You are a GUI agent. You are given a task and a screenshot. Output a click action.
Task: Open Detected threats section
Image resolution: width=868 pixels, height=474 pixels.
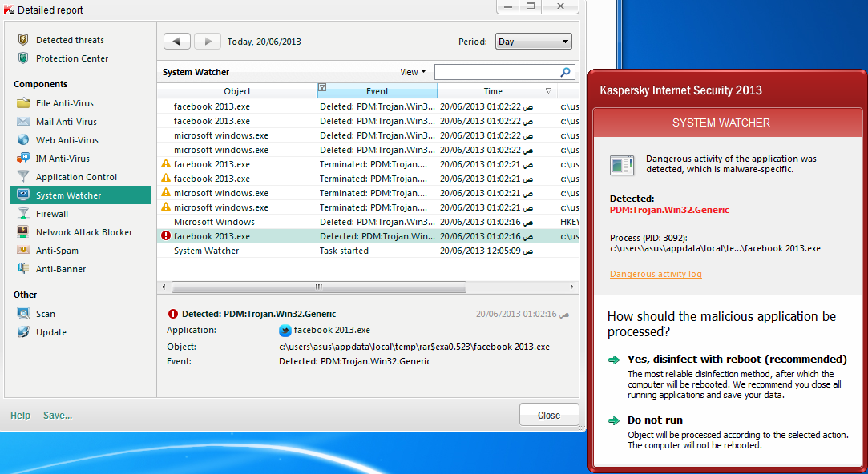point(70,40)
